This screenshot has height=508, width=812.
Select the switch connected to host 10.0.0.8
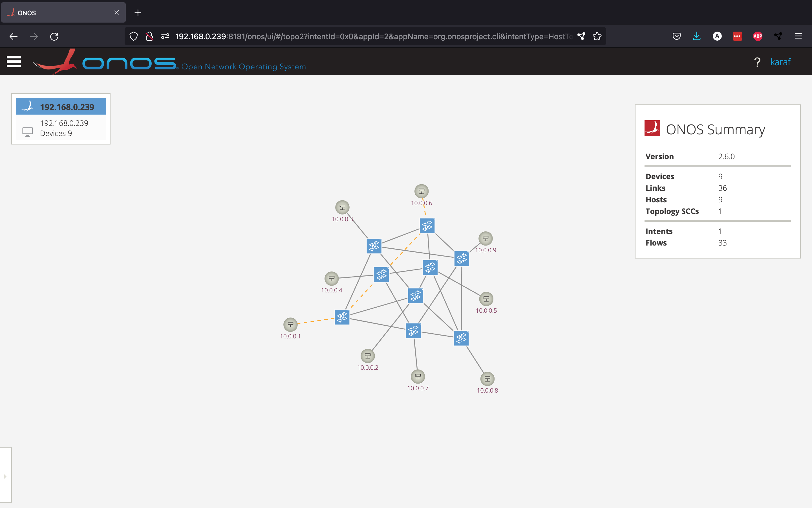point(461,338)
